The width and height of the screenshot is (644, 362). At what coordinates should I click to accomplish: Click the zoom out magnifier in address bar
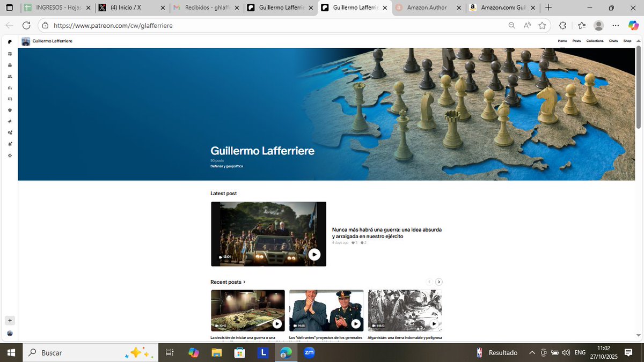(x=512, y=25)
